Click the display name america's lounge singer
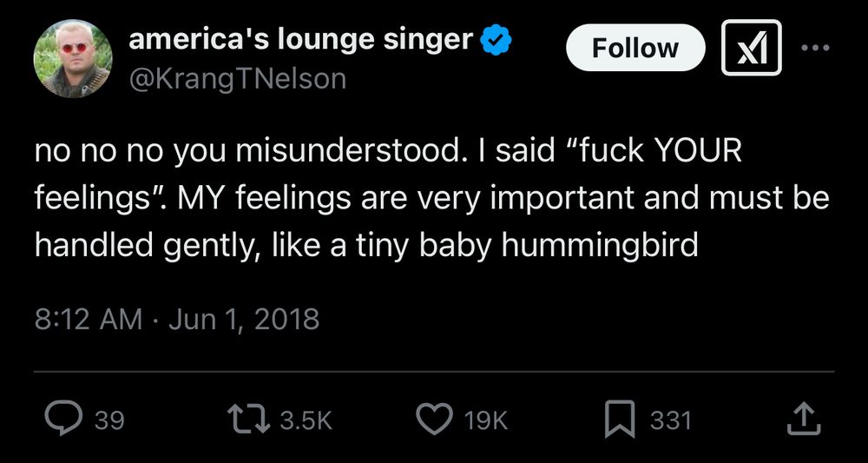868x463 pixels. [300, 40]
